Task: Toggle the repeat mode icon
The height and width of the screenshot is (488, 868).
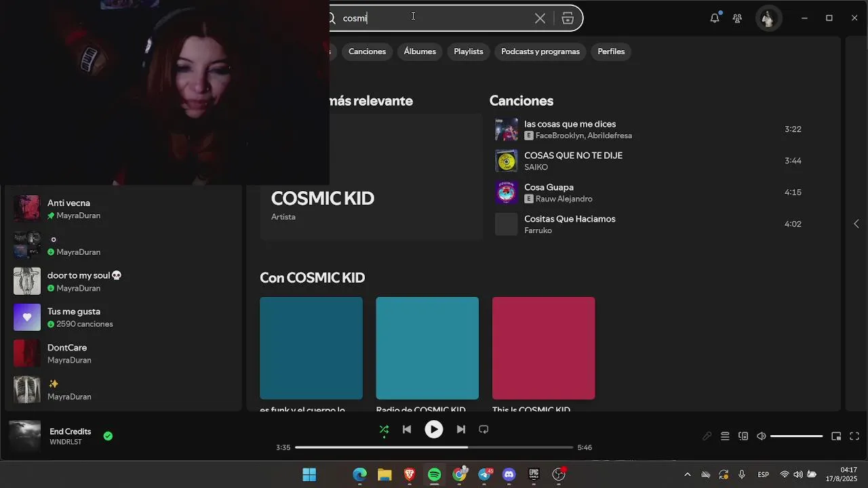Action: [484, 429]
